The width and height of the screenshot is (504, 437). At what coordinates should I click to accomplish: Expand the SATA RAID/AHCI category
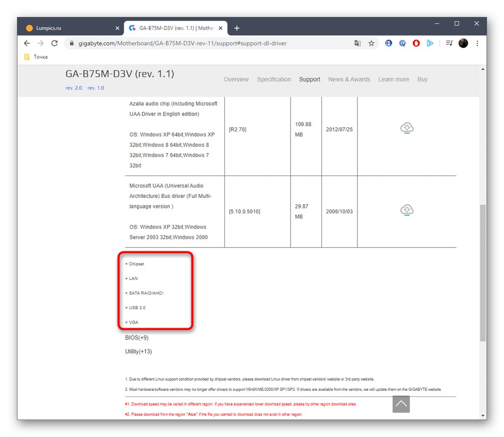(x=144, y=293)
